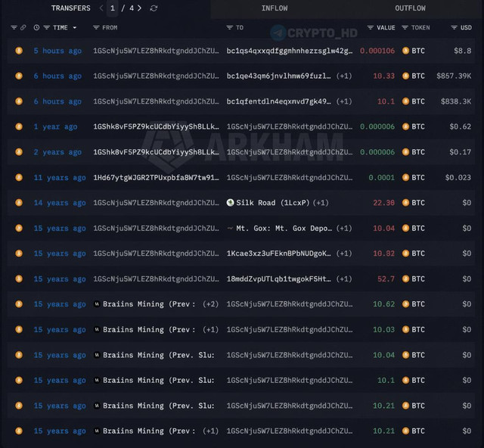
Task: Expand (+1) senders on 10.03 BTC row
Action: (210, 330)
